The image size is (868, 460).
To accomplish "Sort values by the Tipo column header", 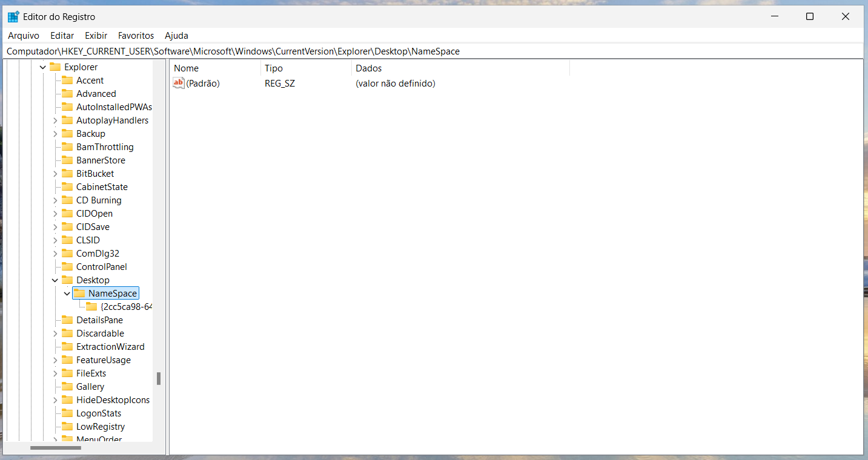I will 306,68.
